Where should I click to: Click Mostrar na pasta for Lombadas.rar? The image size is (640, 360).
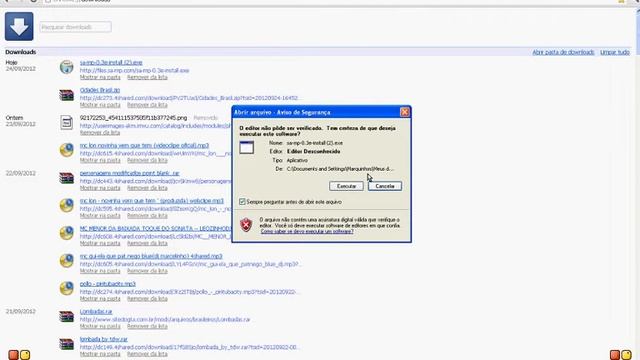tap(100, 327)
